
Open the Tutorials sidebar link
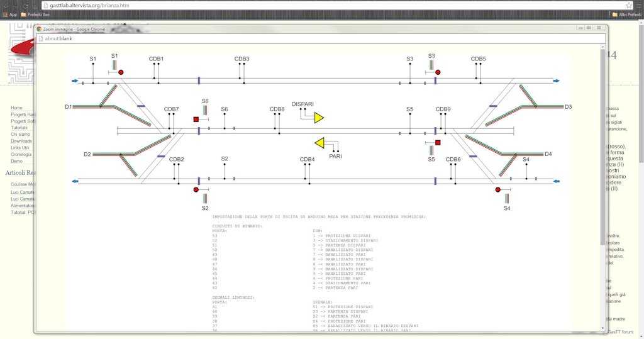[19, 128]
